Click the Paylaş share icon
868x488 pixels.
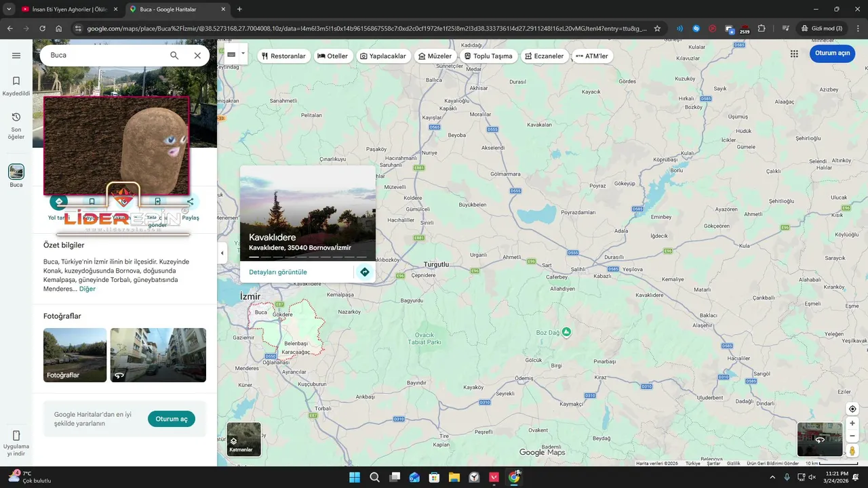[190, 201]
